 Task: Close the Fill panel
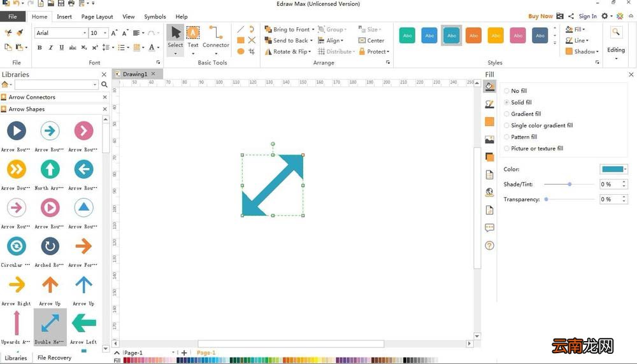coord(631,74)
